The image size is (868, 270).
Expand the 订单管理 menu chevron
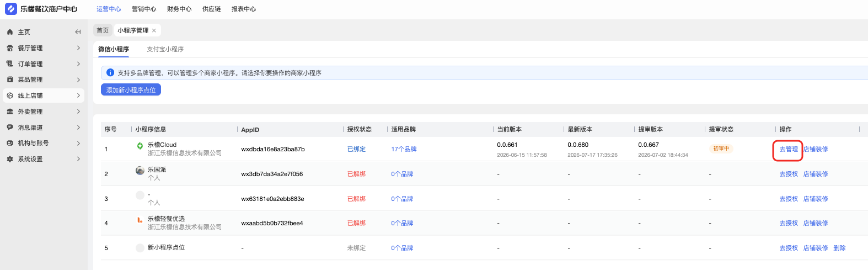pos(78,64)
